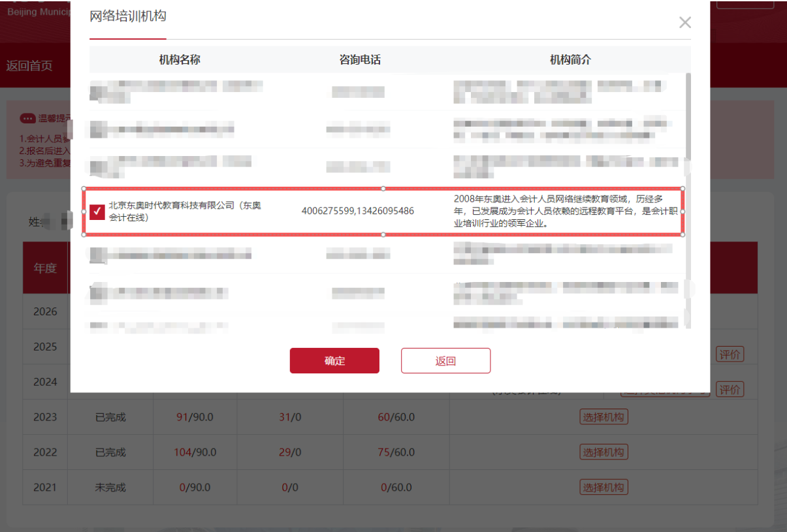The image size is (787, 532).
Task: Click the 机构简介 column header
Action: coord(570,60)
